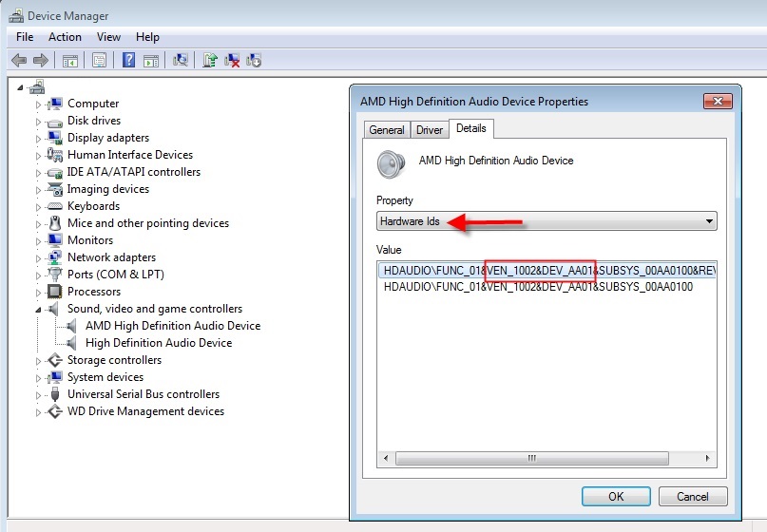The height and width of the screenshot is (532, 767).
Task: Select the Processors tree item label
Action: (x=94, y=292)
